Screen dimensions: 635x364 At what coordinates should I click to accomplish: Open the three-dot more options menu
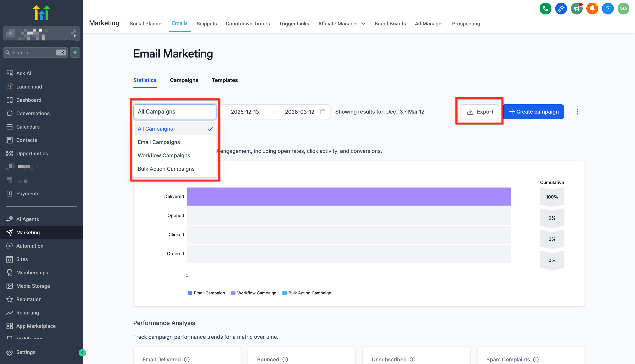coord(577,112)
